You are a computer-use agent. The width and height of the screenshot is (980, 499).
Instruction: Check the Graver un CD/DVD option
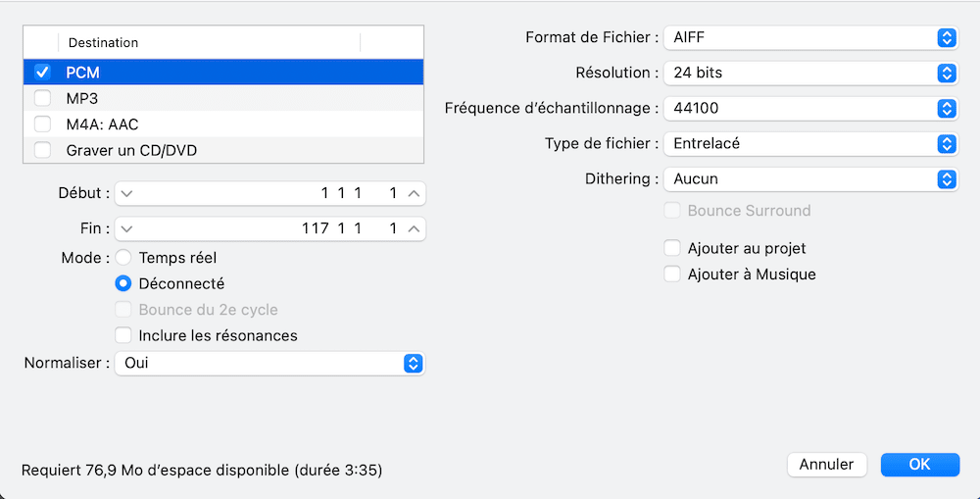point(42,151)
